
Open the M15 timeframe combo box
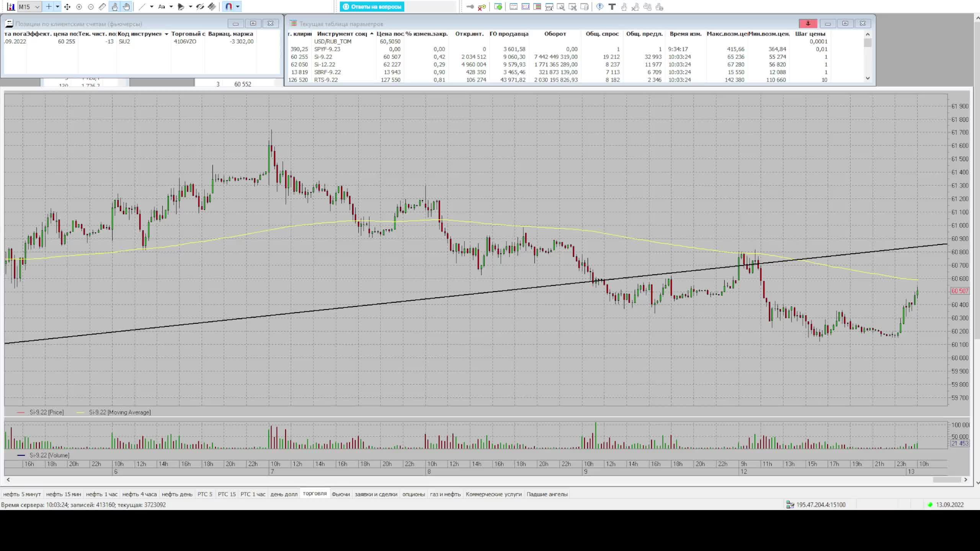pyautogui.click(x=29, y=7)
